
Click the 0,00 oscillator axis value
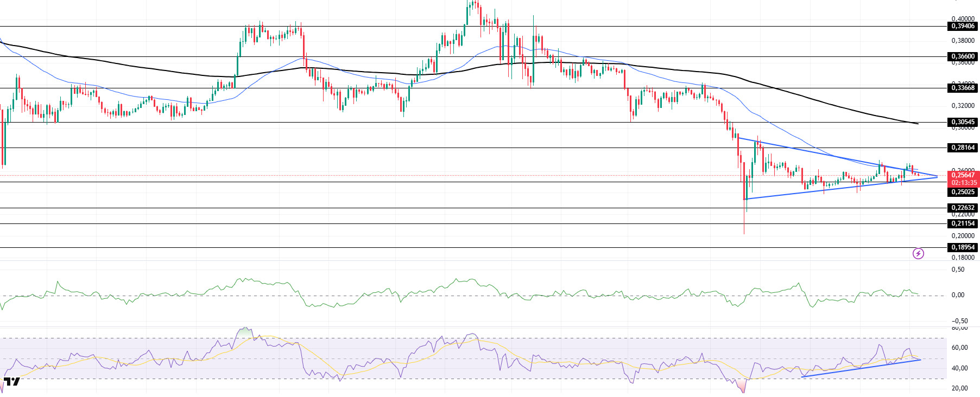(958, 295)
